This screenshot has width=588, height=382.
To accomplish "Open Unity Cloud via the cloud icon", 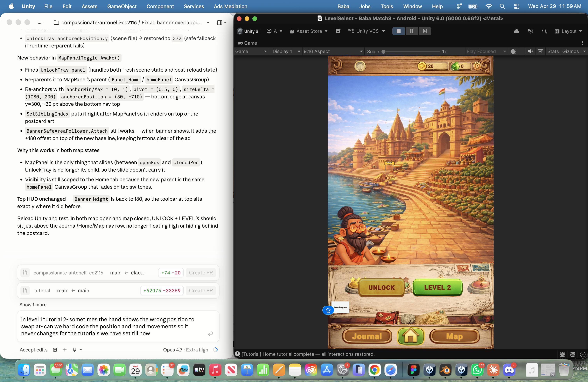I will (516, 31).
